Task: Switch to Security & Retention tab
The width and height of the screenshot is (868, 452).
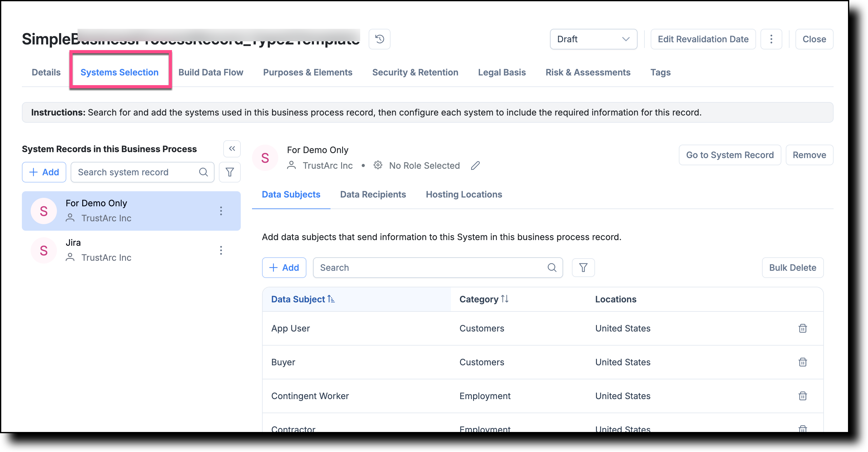Action: click(x=415, y=72)
